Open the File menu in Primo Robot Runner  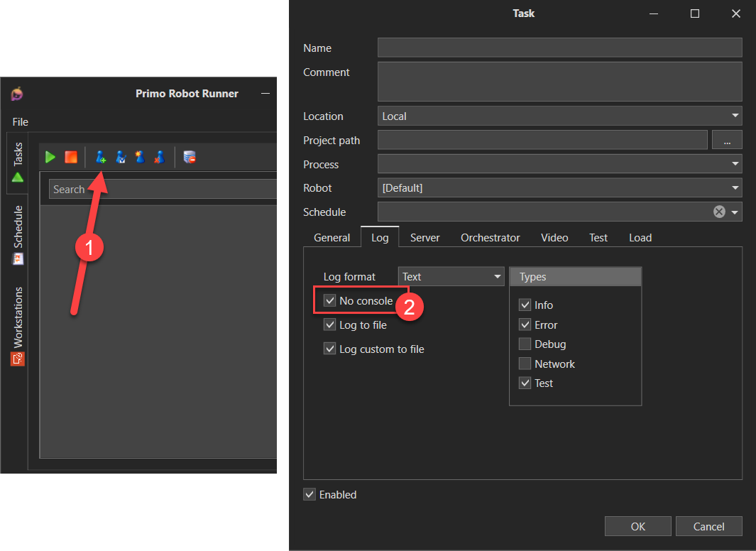tap(21, 122)
